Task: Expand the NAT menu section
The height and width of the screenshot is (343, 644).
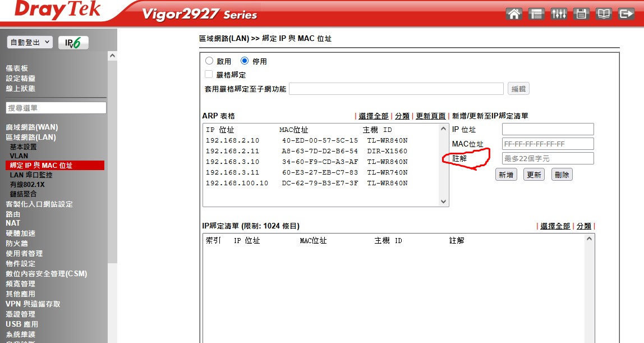Action: [x=13, y=223]
